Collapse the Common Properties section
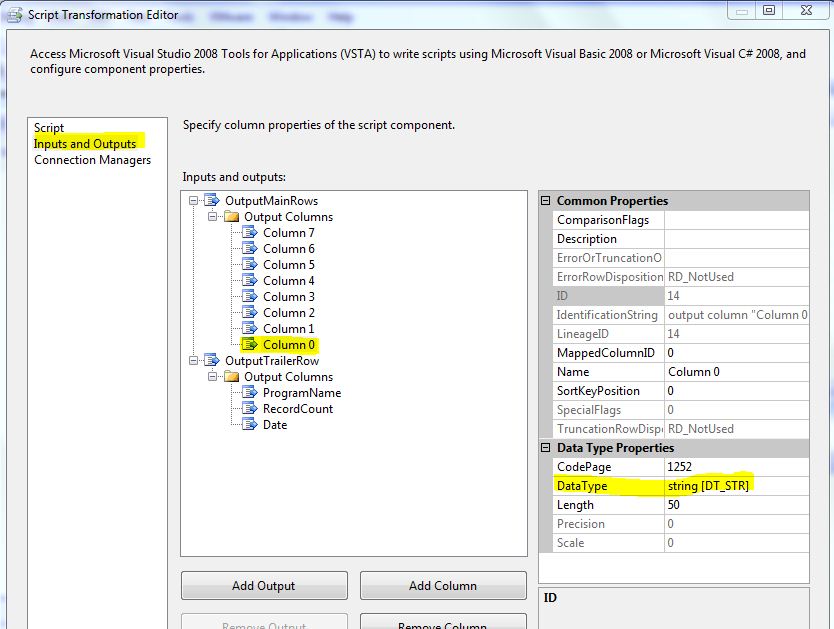This screenshot has height=629, width=834. pyautogui.click(x=546, y=201)
